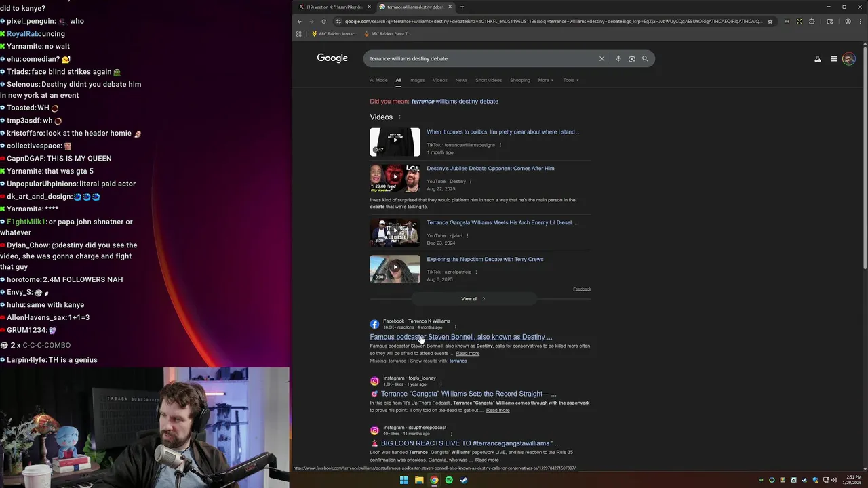The image size is (868, 488).
Task: Open 'Terrance Gangsta Williams Meets His Arch Enemy'
Action: tap(502, 222)
